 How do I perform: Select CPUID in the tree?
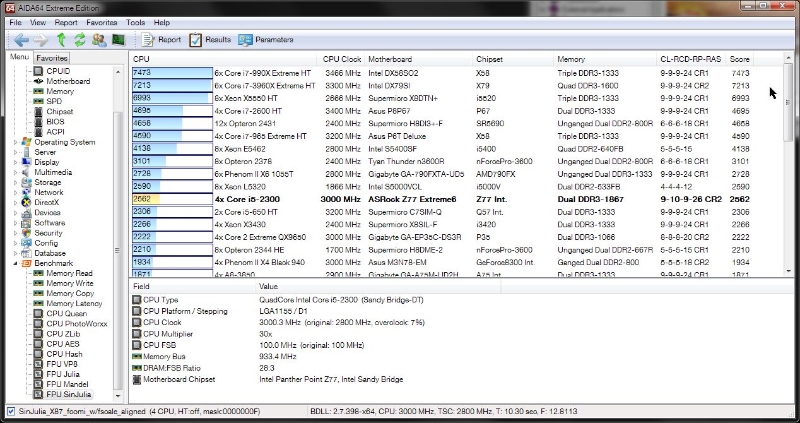(x=58, y=71)
